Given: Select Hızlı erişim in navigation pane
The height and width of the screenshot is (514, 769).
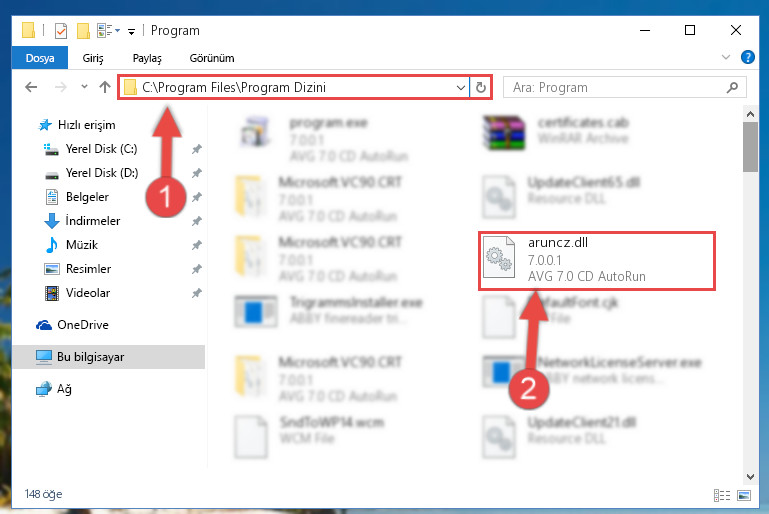Looking at the screenshot, I should pos(86,125).
